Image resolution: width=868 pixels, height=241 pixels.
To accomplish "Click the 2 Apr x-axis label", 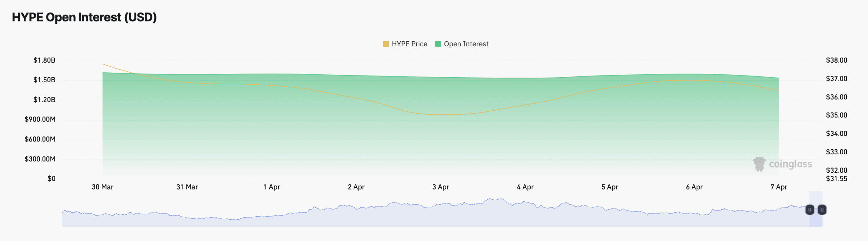I will click(356, 187).
